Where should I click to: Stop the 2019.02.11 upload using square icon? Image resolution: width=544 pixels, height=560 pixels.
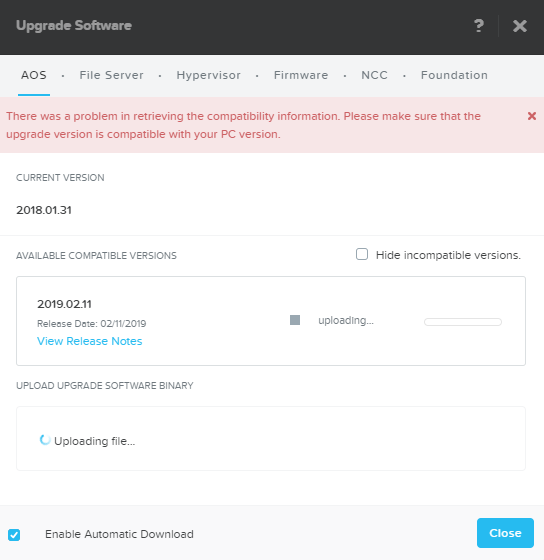[295, 320]
